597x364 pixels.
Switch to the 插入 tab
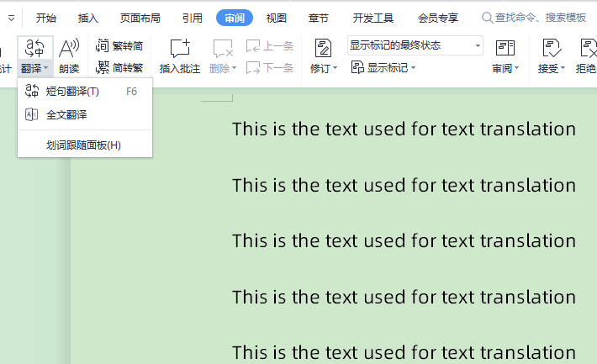(88, 18)
